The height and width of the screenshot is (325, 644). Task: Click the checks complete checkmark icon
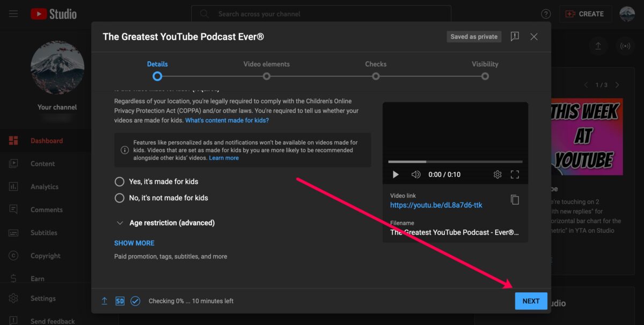(x=135, y=301)
